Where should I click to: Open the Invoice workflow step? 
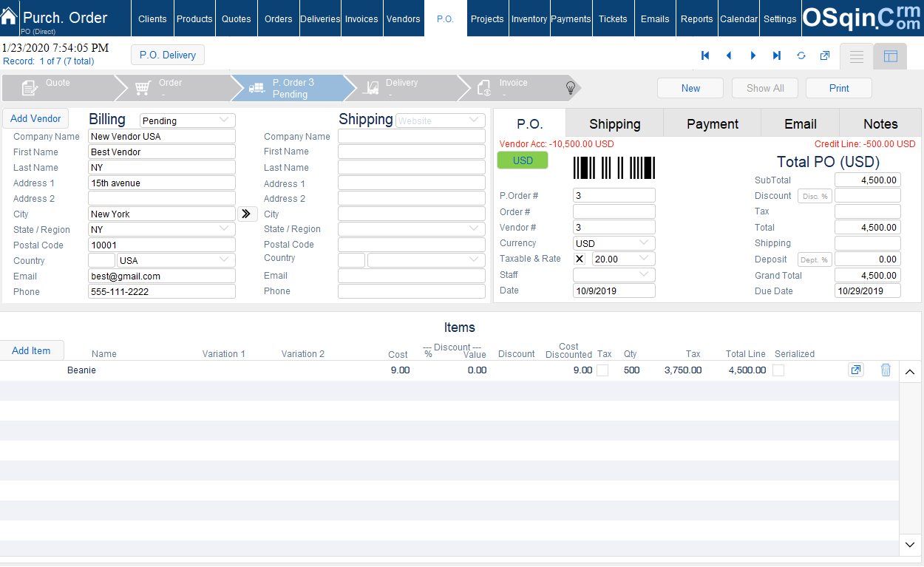513,88
